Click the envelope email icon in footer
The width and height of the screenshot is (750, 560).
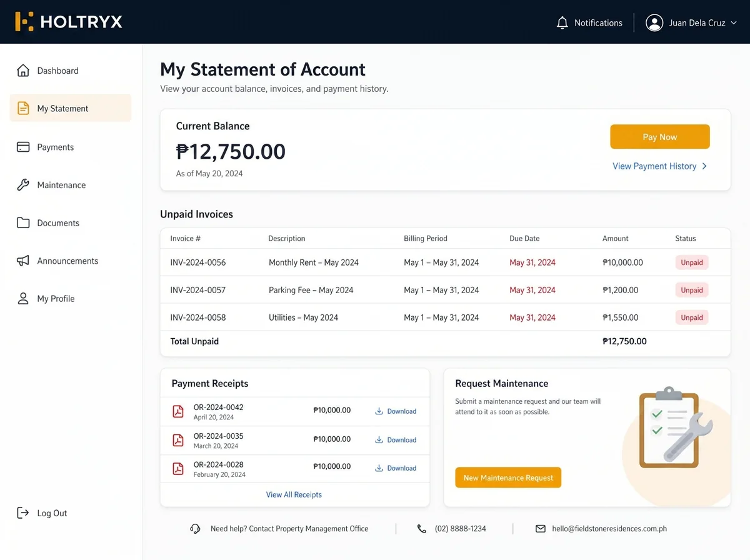[x=541, y=529]
